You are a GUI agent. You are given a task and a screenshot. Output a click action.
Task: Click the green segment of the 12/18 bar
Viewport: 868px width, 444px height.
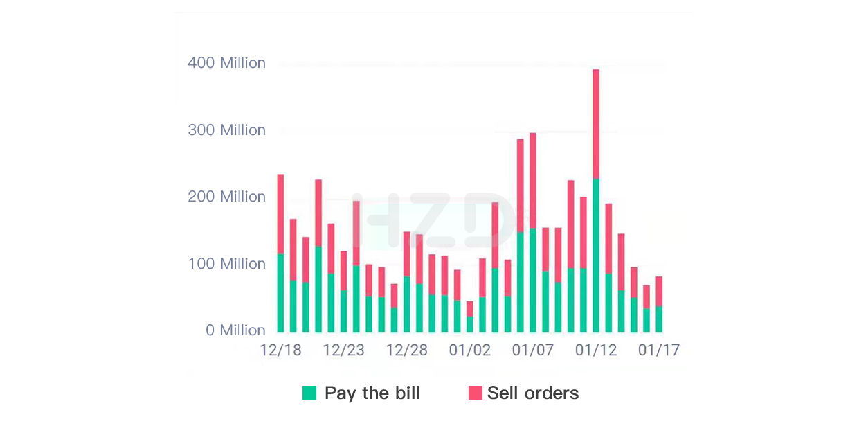[280, 292]
